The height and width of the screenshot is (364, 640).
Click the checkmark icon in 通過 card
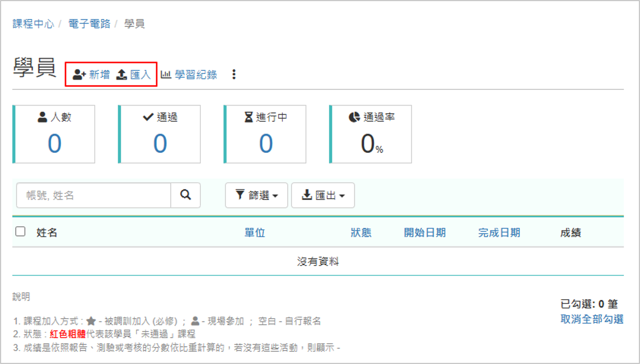148,117
